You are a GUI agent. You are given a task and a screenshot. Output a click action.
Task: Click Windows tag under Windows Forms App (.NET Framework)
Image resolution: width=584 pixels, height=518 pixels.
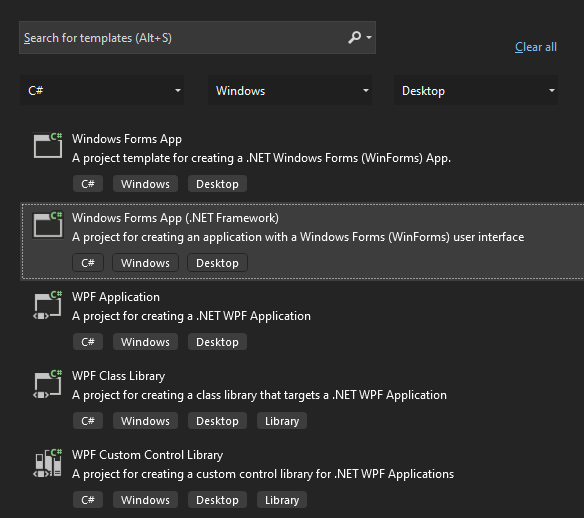(x=145, y=263)
